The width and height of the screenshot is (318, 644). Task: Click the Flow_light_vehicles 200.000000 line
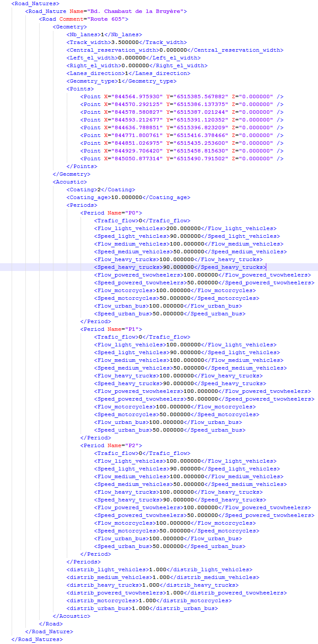point(185,228)
